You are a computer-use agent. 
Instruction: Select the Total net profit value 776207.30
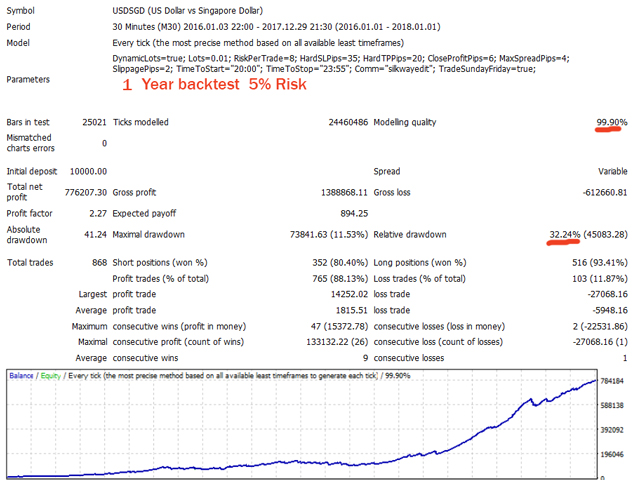click(x=86, y=192)
